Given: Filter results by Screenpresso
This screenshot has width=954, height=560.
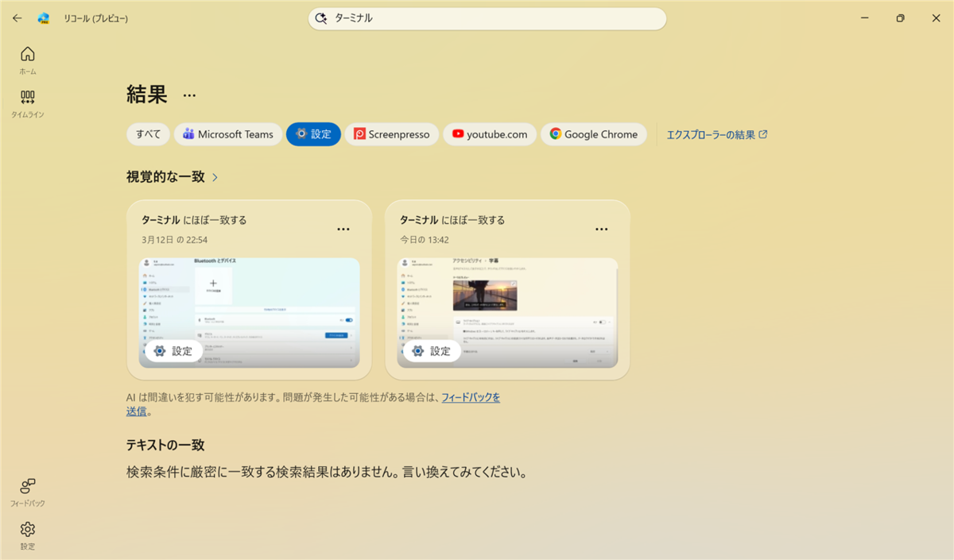Looking at the screenshot, I should point(392,134).
